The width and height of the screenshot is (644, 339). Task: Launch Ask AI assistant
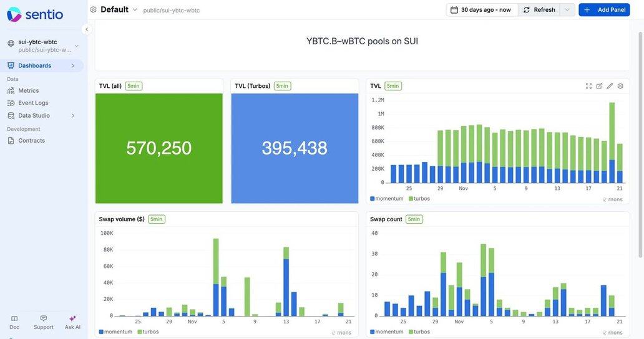(72, 322)
